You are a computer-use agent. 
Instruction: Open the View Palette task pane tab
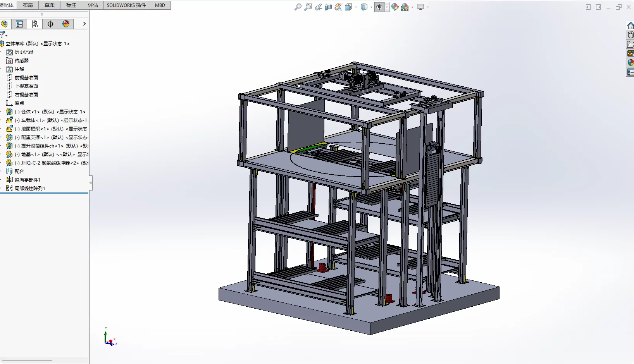tap(631, 53)
